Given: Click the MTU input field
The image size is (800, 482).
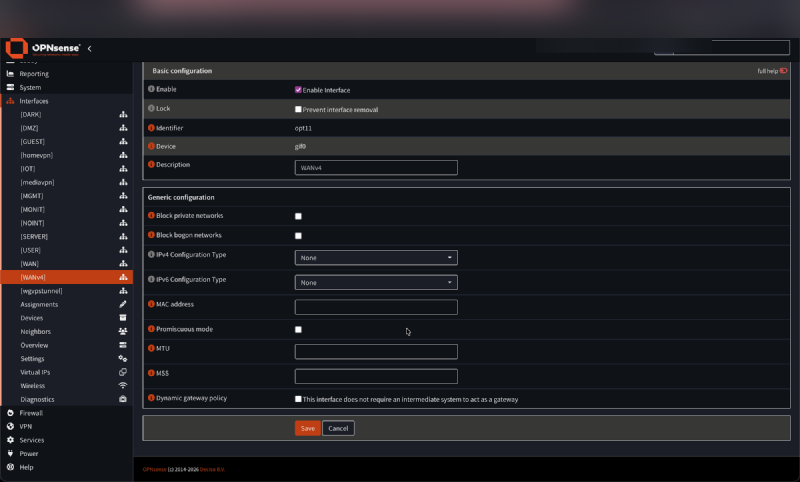Looking at the screenshot, I should coord(376,351).
